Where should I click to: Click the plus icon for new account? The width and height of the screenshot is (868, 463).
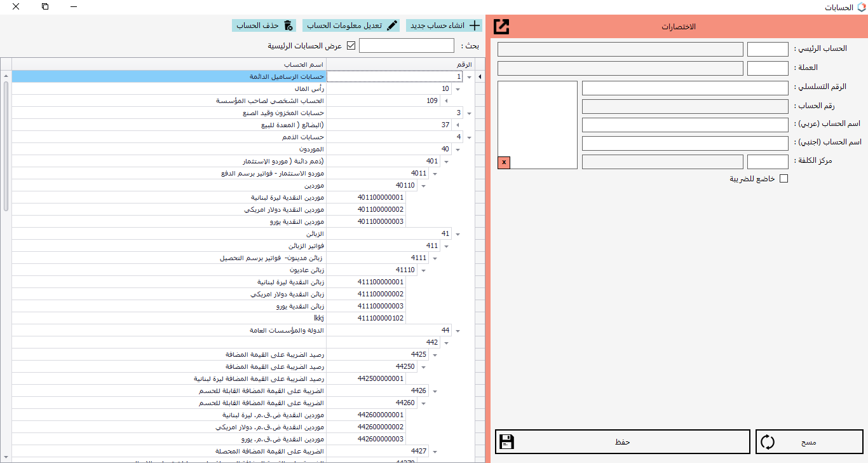(473, 25)
